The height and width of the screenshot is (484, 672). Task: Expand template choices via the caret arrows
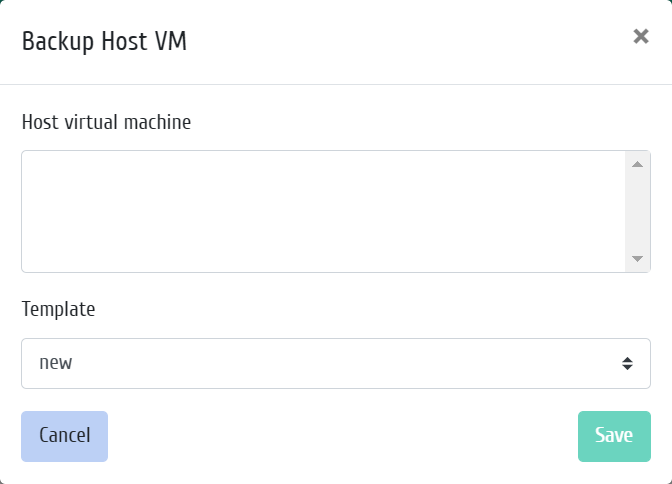pyautogui.click(x=627, y=364)
